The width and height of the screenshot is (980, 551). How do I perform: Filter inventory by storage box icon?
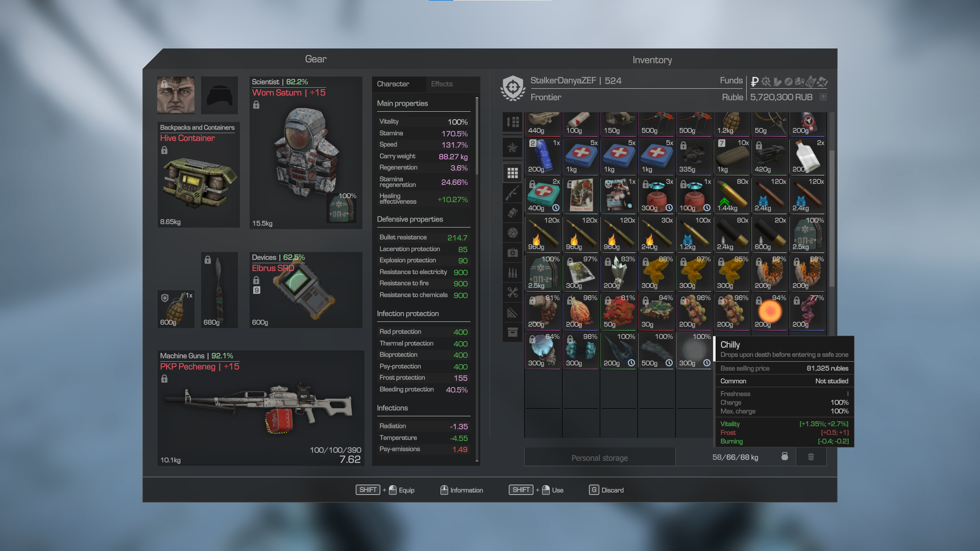tap(512, 333)
